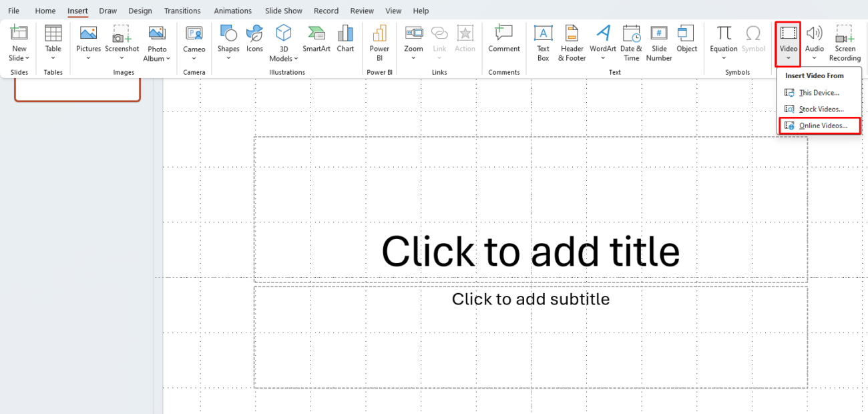Choose Stock Videos... from video menu

pos(820,109)
